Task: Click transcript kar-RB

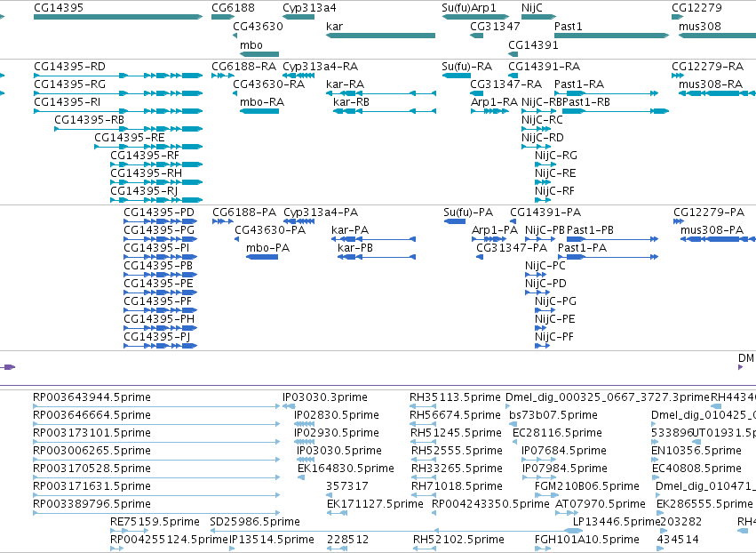Action: tap(351, 102)
